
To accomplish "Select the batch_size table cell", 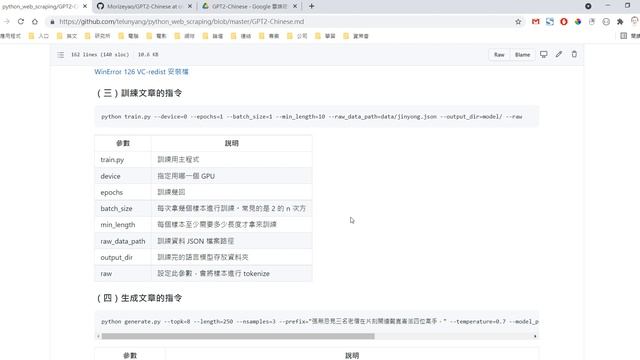I will point(123,209).
